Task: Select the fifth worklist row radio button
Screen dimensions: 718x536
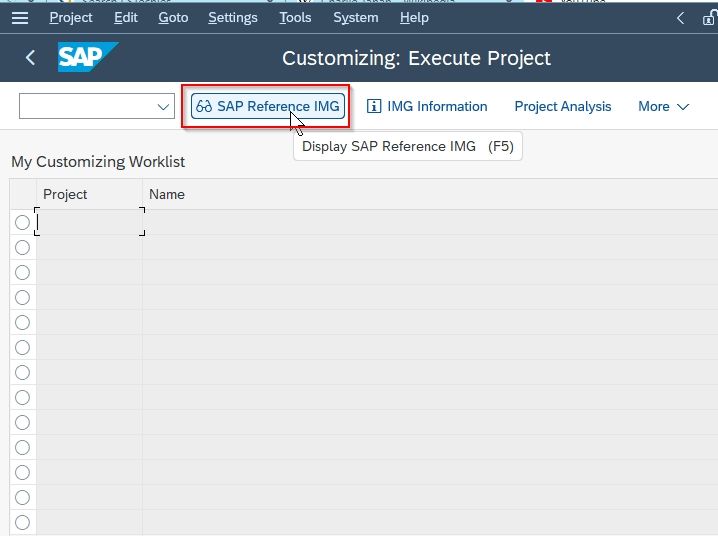Action: [x=22, y=323]
